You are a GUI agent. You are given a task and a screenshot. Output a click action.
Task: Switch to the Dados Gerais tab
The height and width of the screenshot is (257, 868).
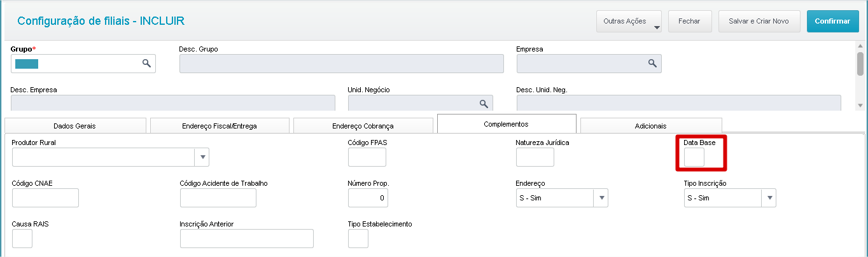pos(75,126)
